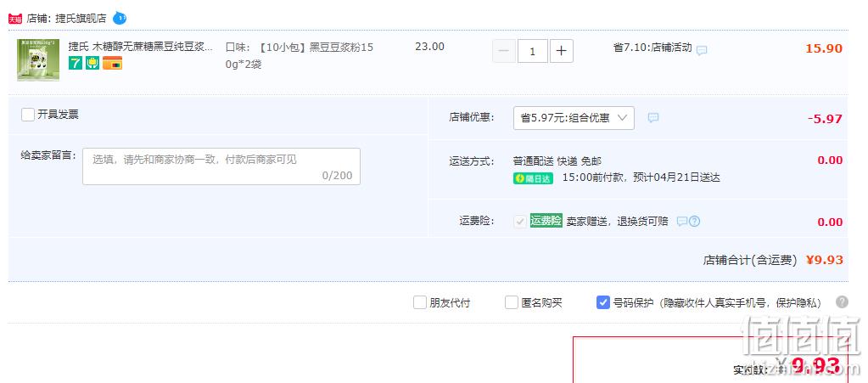Click the 15:00前付款 delivery estimate text
This screenshot has height=383, width=868.
641,178
